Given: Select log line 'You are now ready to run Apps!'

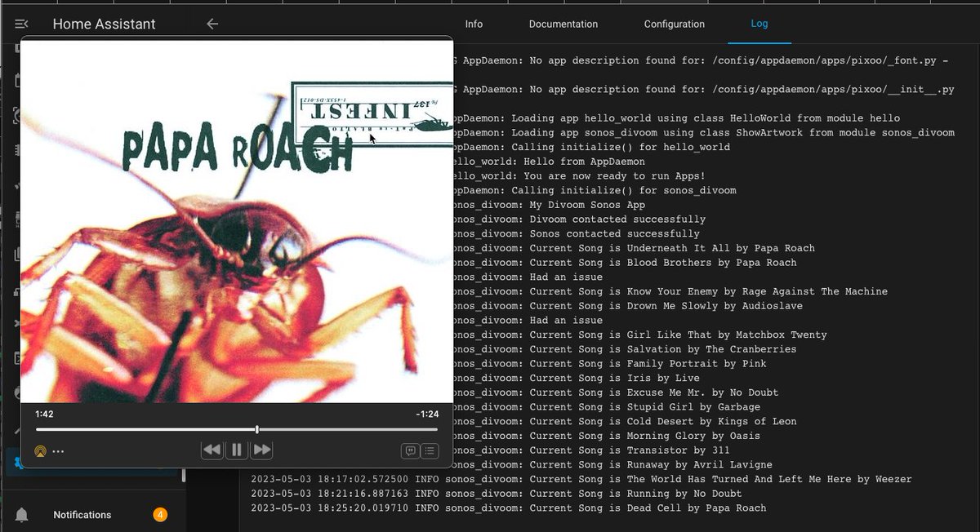Looking at the screenshot, I should (x=579, y=176).
